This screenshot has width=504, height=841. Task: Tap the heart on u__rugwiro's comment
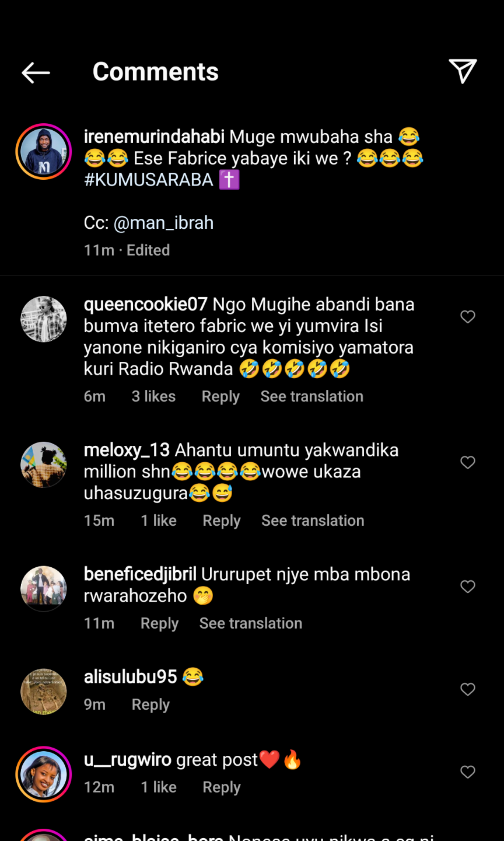pyautogui.click(x=468, y=772)
